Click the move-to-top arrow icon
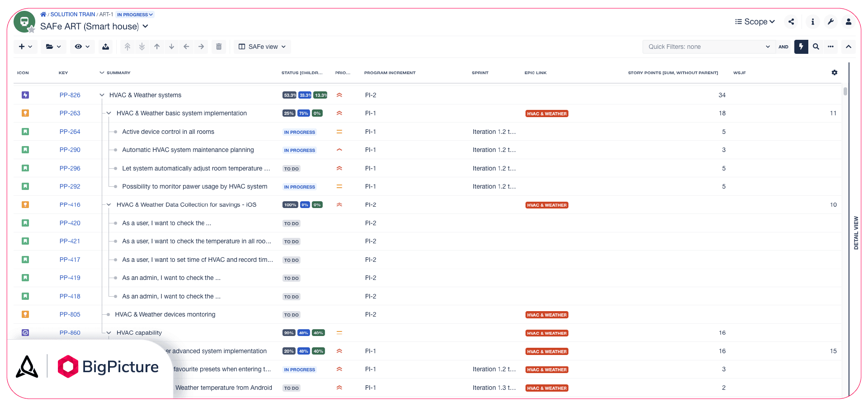This screenshot has height=407, width=868. (127, 47)
